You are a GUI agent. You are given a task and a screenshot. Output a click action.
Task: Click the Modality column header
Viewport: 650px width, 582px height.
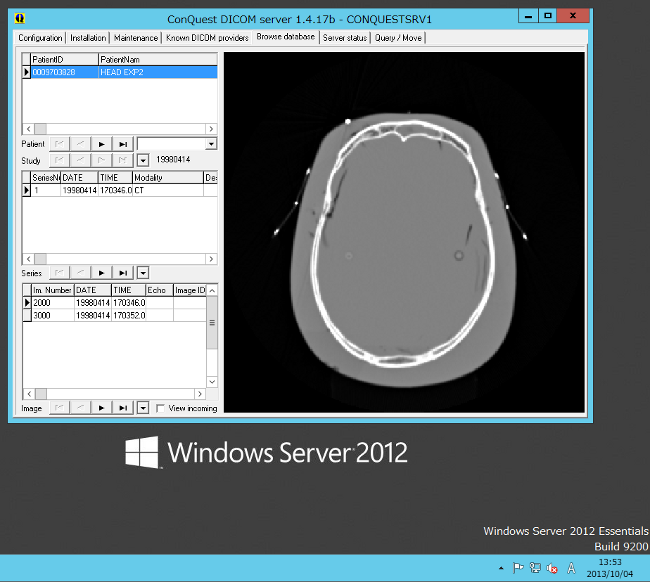click(x=168, y=177)
